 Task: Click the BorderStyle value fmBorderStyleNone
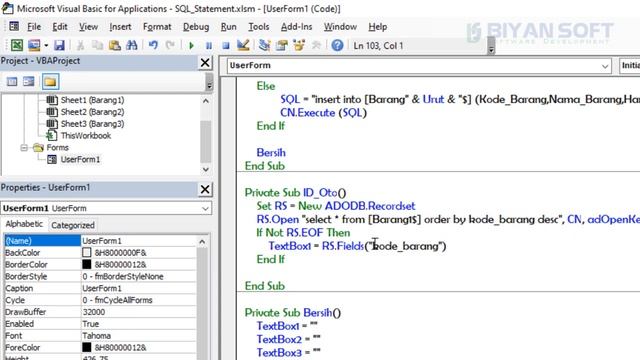click(x=123, y=276)
